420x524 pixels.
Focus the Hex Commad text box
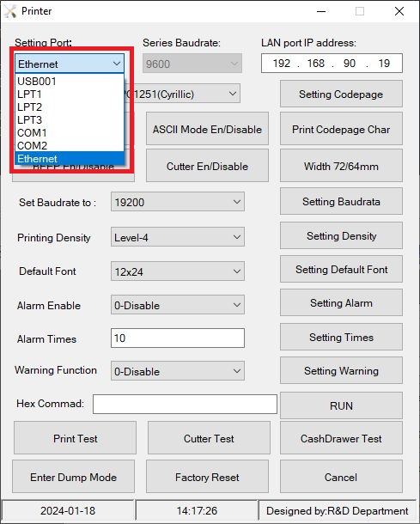[x=185, y=404]
